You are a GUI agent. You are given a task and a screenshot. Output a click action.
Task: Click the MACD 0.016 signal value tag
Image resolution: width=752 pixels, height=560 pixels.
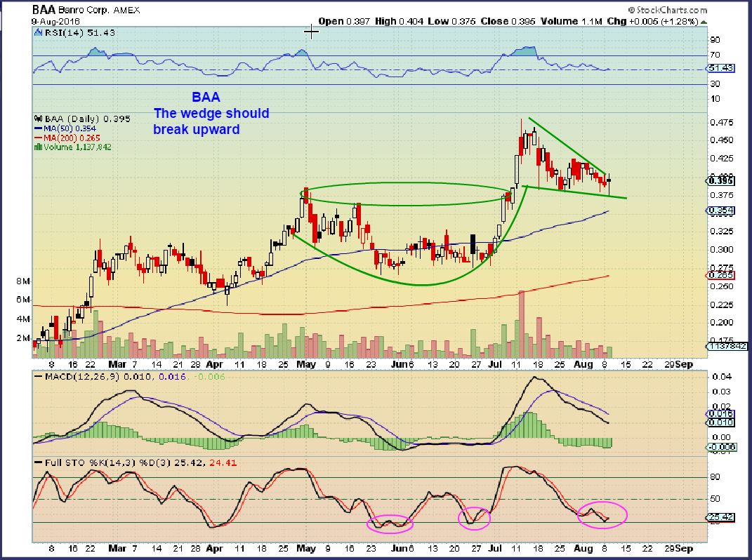click(x=721, y=414)
